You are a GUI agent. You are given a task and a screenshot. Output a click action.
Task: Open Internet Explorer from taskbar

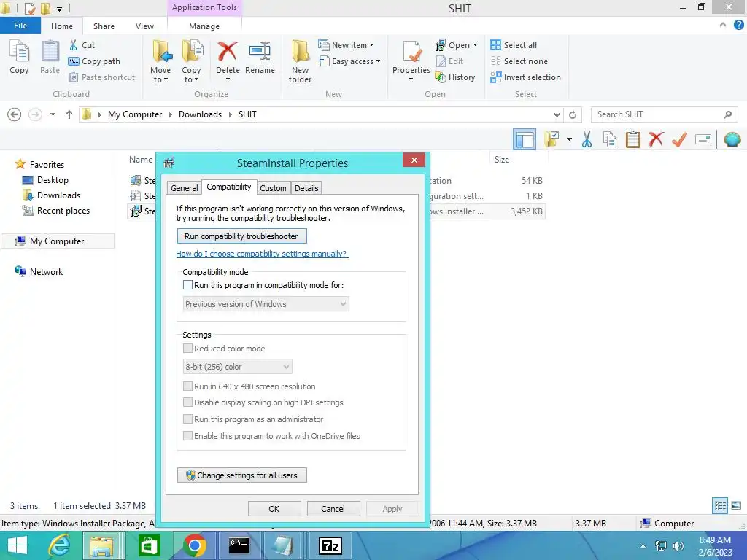[60, 545]
